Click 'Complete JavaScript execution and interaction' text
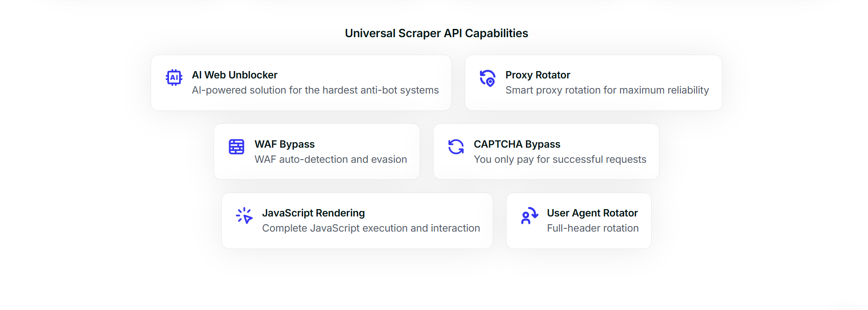The height and width of the screenshot is (310, 868). [371, 228]
